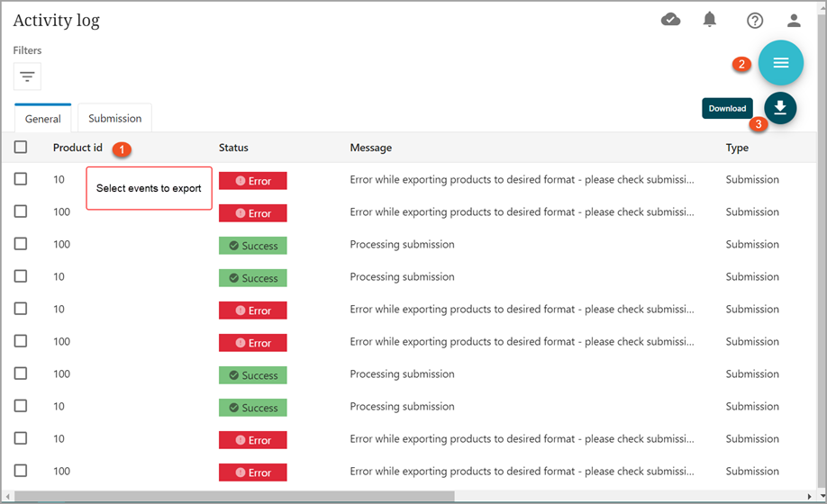Screen dimensions: 827x504
Task: Tick the last row's checkbox
Action: point(21,471)
